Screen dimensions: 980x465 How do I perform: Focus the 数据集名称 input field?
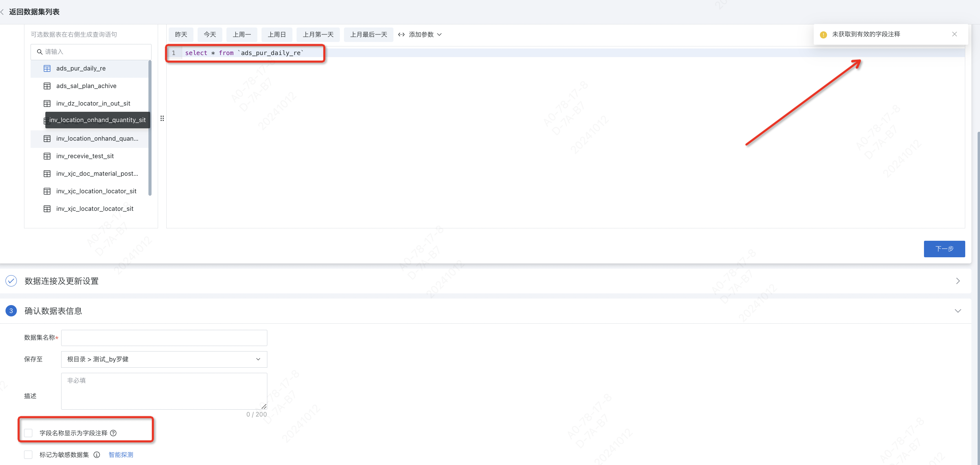pyautogui.click(x=164, y=338)
